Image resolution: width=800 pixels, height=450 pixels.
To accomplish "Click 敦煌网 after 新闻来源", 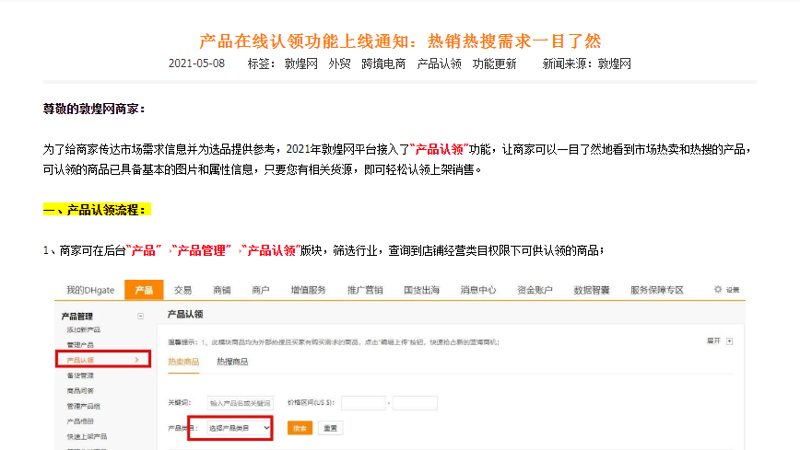I will coord(614,64).
